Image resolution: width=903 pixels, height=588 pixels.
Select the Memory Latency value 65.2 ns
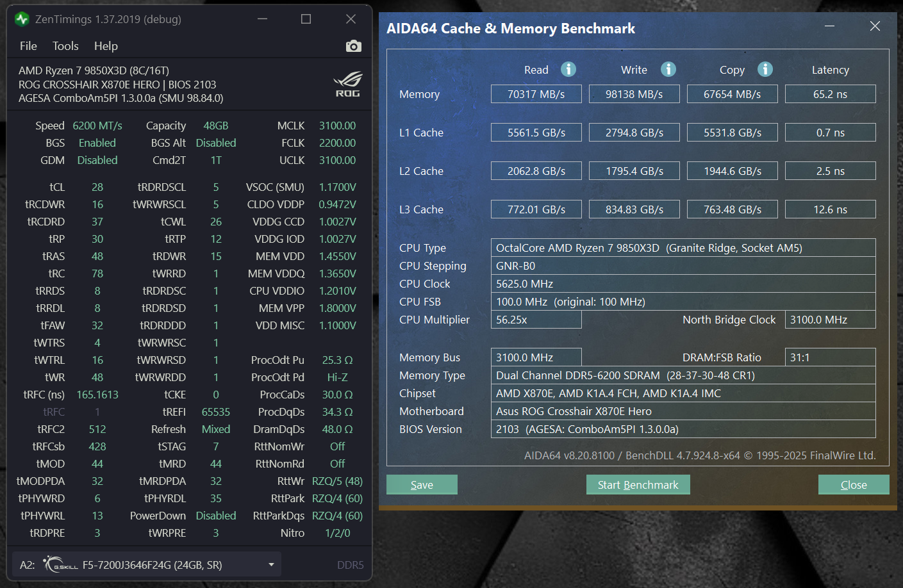[831, 94]
